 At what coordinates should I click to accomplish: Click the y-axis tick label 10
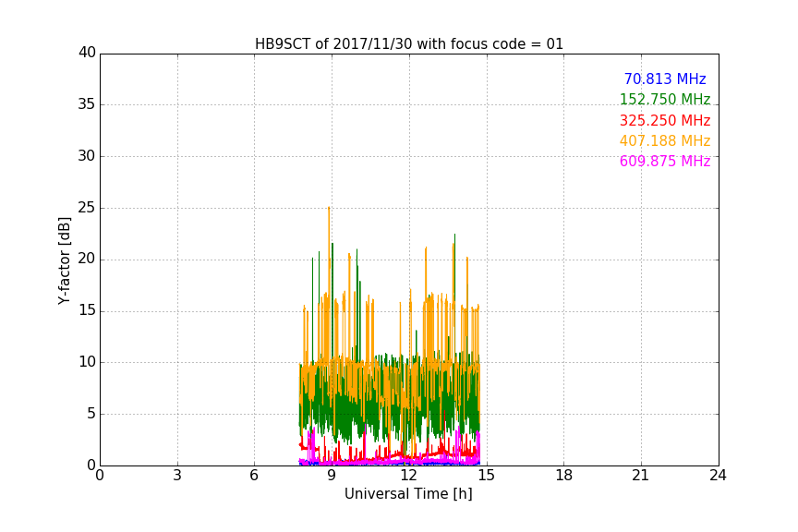click(x=87, y=362)
